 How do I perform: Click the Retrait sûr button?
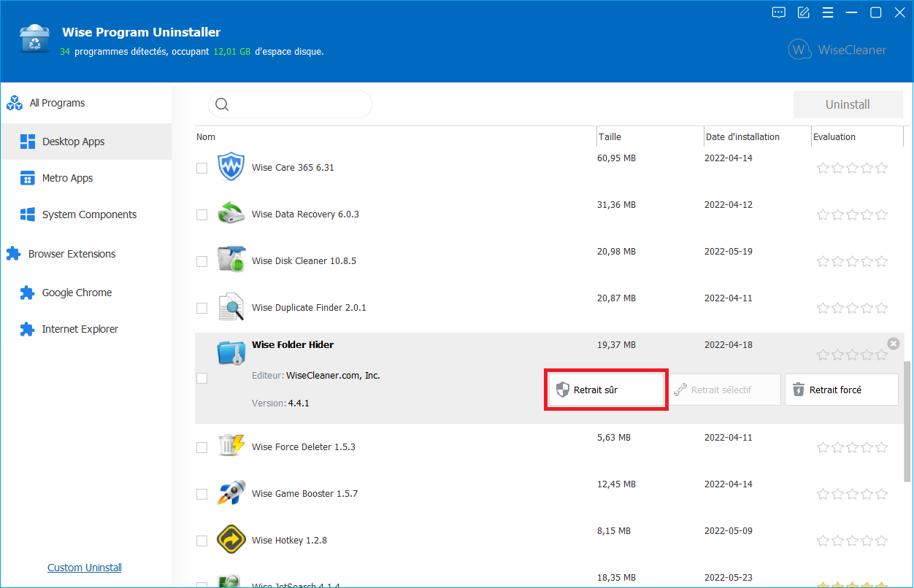pyautogui.click(x=606, y=390)
